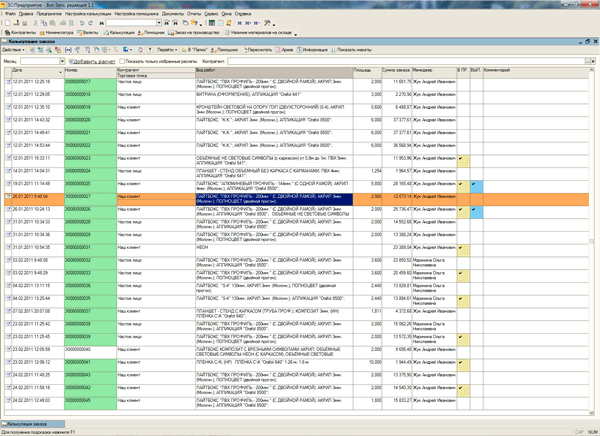Click Информация toolbar button
600x436 pixels.
(312, 50)
